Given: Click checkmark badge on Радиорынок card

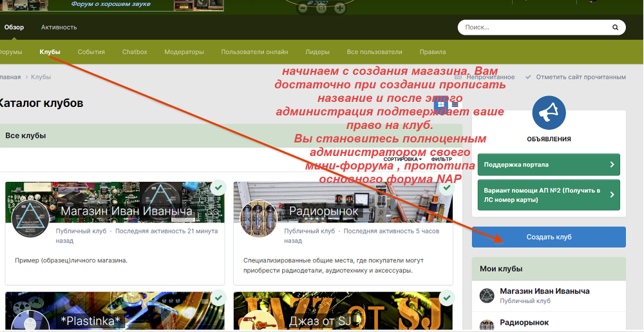Looking at the screenshot, I should pyautogui.click(x=448, y=188).
